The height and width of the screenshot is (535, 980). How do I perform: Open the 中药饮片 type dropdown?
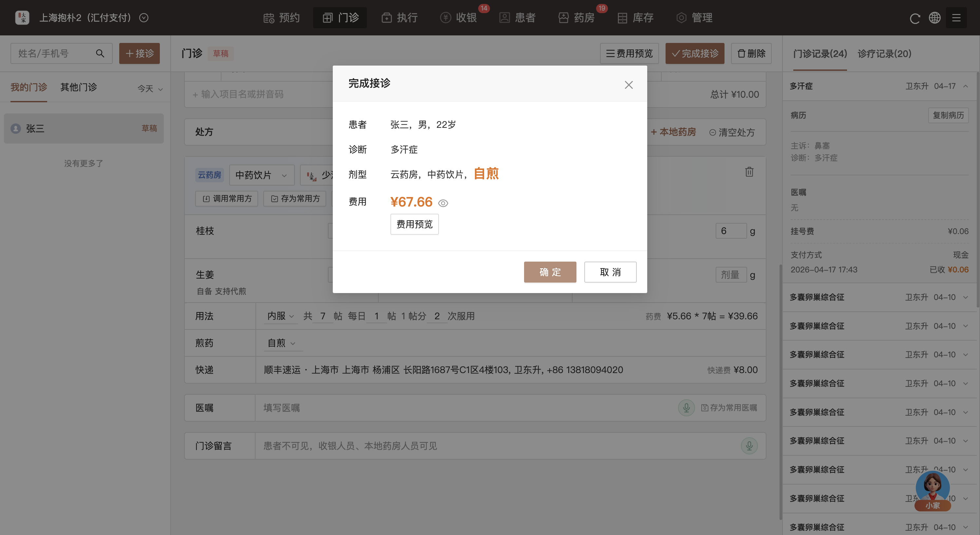click(x=261, y=175)
